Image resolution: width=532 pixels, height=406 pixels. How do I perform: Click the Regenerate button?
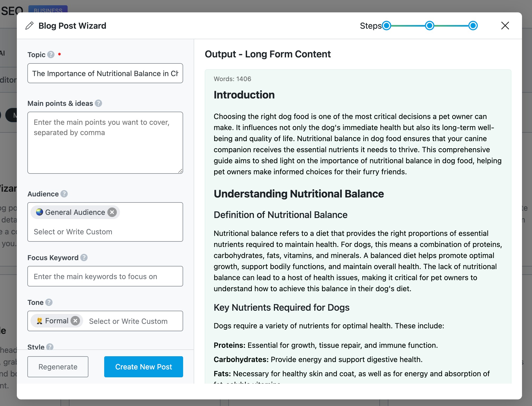(58, 367)
